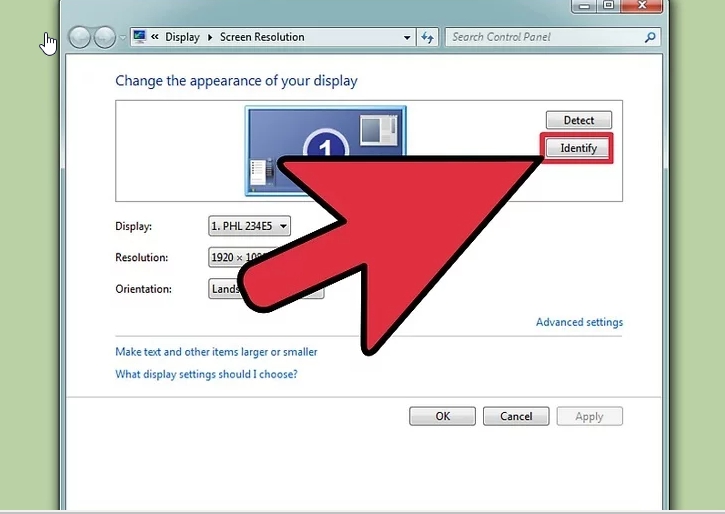Click Make text and other items larger link
The height and width of the screenshot is (514, 725).
pyautogui.click(x=216, y=352)
